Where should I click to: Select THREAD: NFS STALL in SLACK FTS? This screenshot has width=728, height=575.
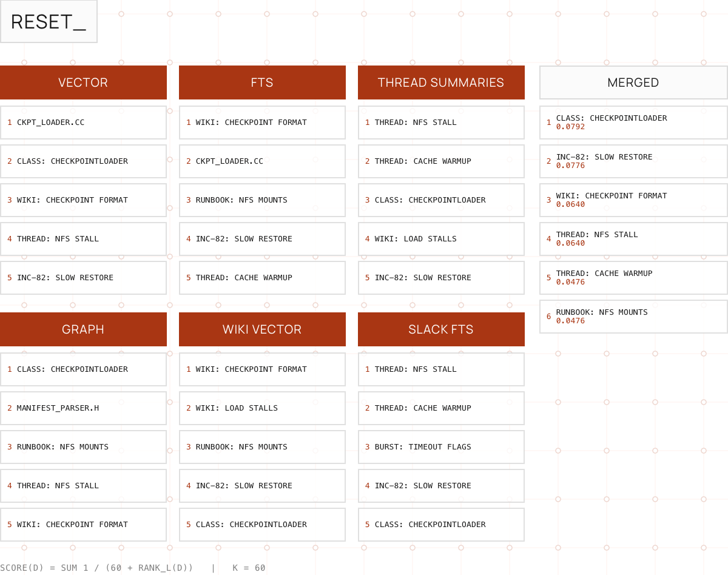coord(441,369)
